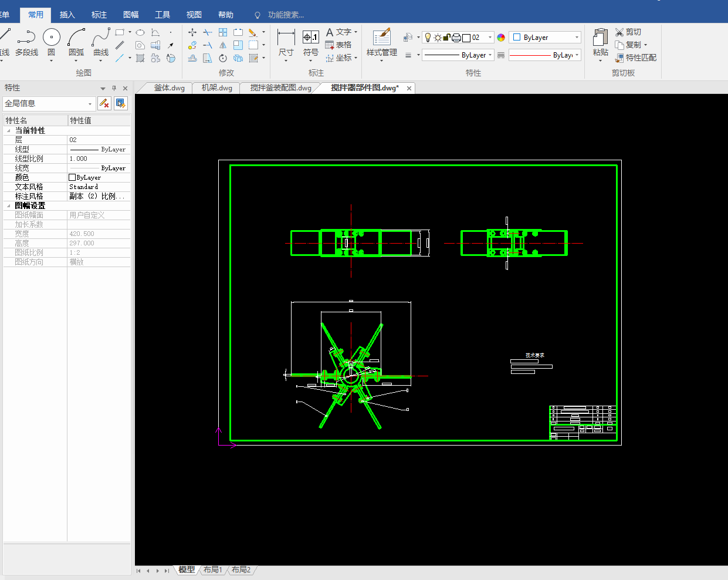Click the 功能搜索 search field
This screenshot has height=580, width=728.
tap(286, 15)
